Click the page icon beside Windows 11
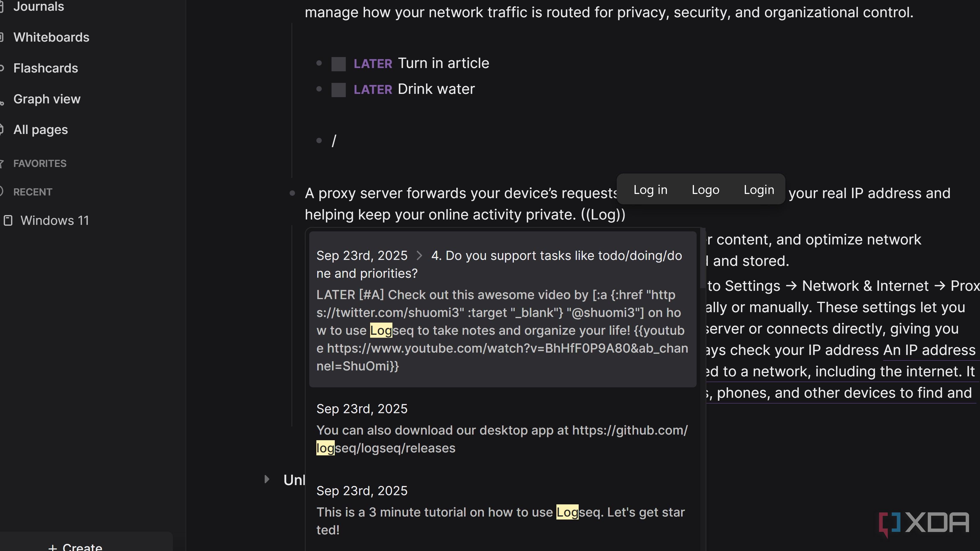Image resolution: width=980 pixels, height=551 pixels. [8, 221]
